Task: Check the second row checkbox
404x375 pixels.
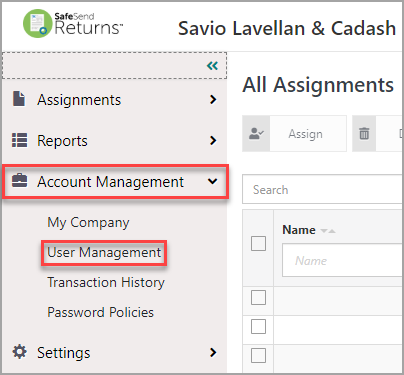Action: (258, 326)
